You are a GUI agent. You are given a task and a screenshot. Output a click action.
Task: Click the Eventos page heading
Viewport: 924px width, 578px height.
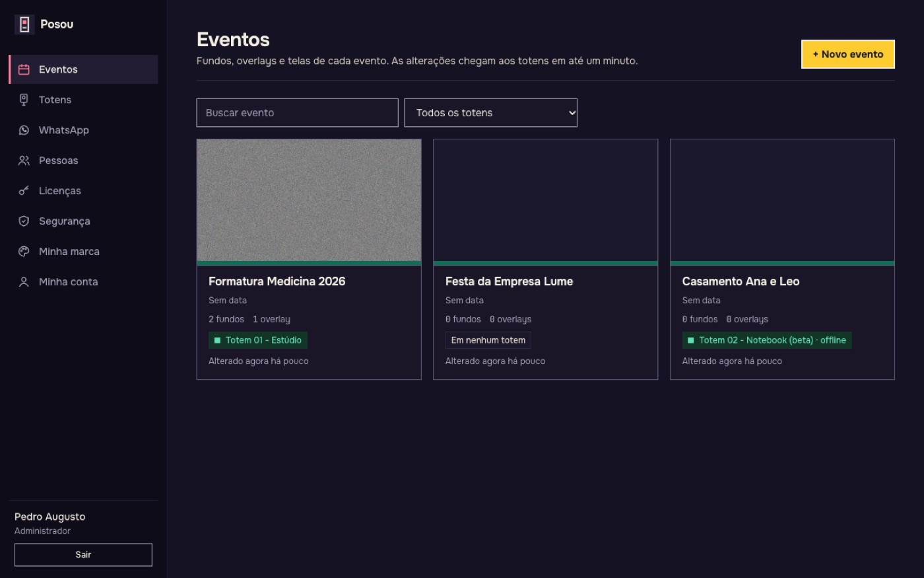(233, 40)
